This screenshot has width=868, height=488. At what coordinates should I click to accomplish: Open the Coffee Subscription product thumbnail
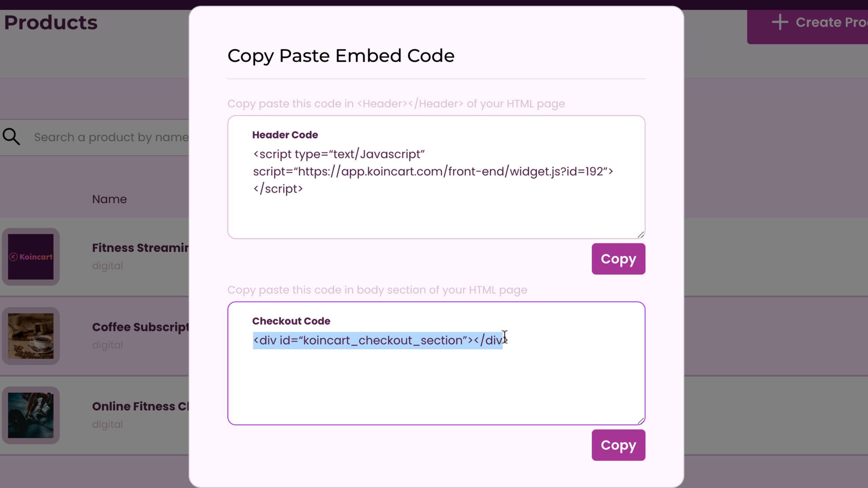click(31, 336)
